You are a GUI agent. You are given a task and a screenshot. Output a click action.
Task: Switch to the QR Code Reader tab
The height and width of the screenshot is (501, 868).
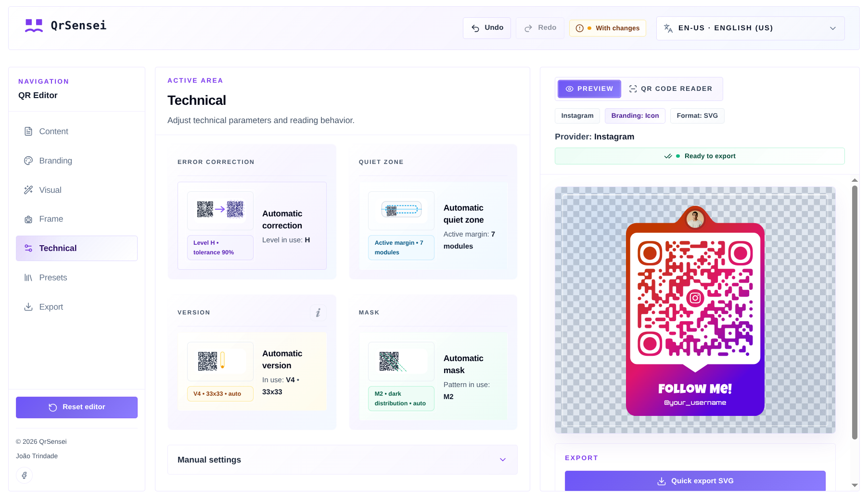click(671, 89)
